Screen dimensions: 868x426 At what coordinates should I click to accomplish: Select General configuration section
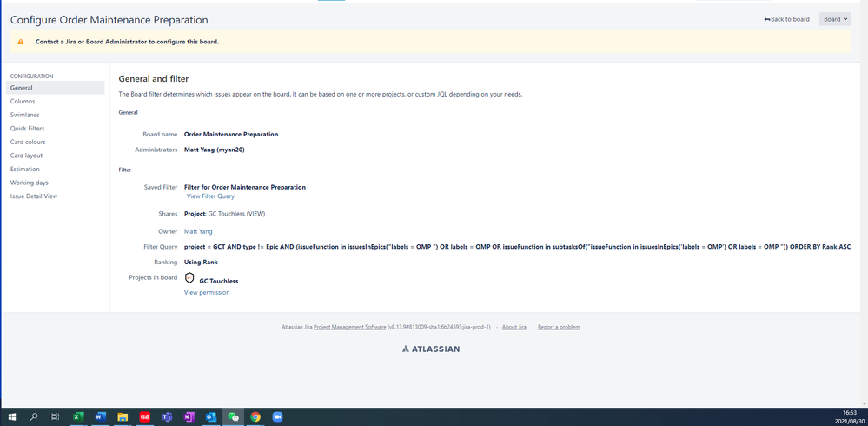[x=56, y=88]
